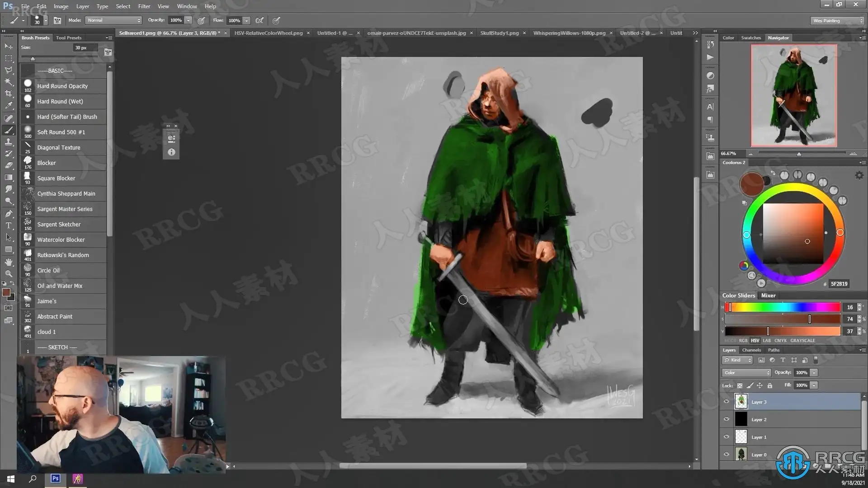
Task: Open the layer blend mode dropdown showing Color
Action: (x=746, y=373)
